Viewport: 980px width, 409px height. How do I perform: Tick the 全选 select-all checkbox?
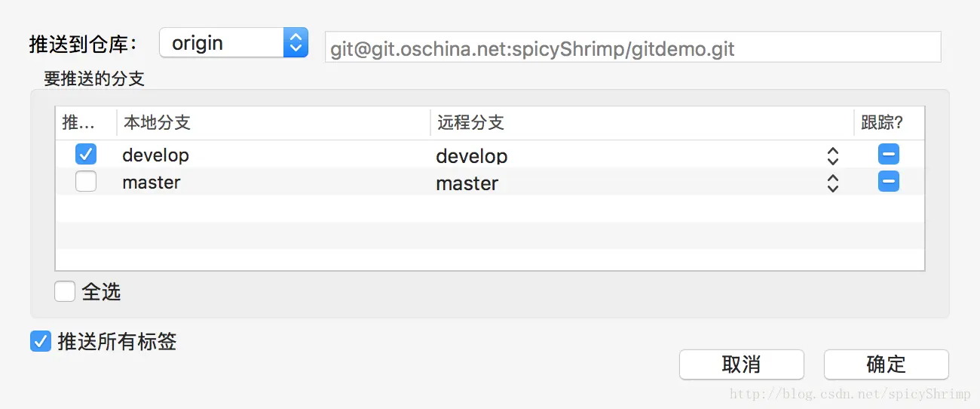point(65,291)
